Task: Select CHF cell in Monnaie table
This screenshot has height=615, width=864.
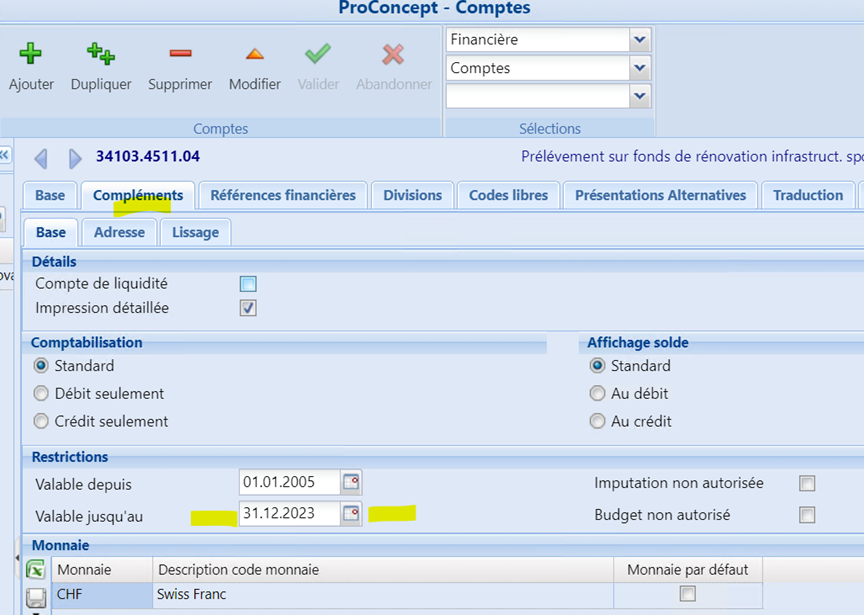Action: point(102,595)
